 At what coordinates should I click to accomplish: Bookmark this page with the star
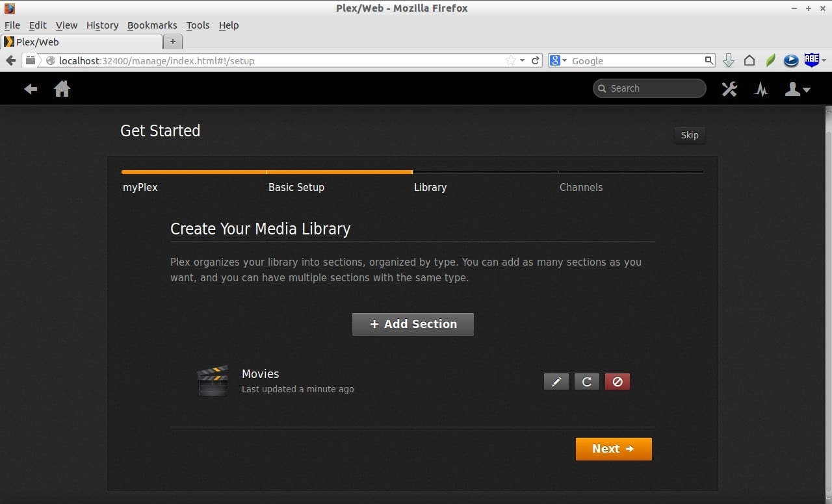[x=510, y=60]
